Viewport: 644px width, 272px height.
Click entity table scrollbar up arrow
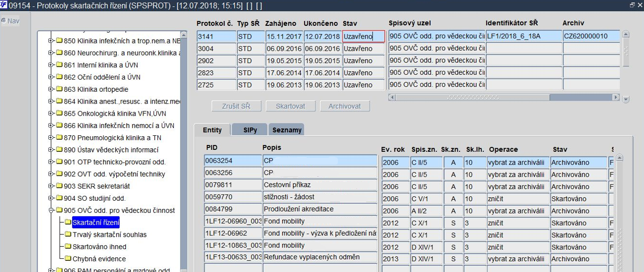tap(620, 158)
